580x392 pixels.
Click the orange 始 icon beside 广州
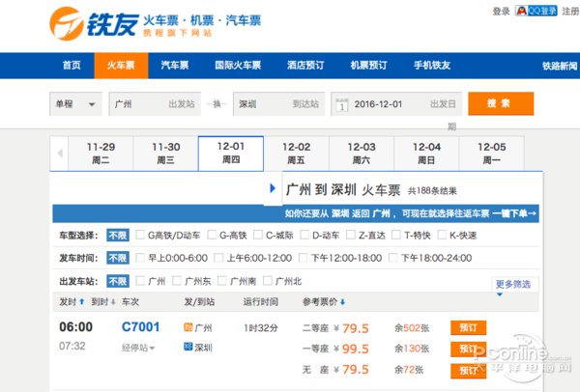tap(188, 327)
